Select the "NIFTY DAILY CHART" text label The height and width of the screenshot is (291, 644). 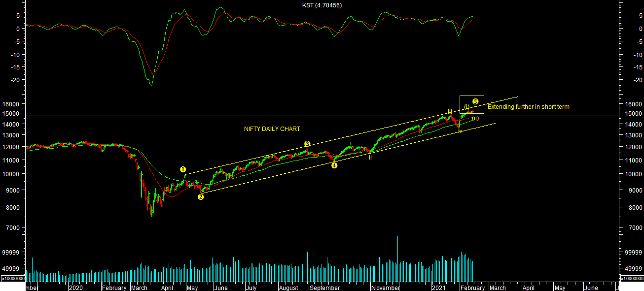272,129
